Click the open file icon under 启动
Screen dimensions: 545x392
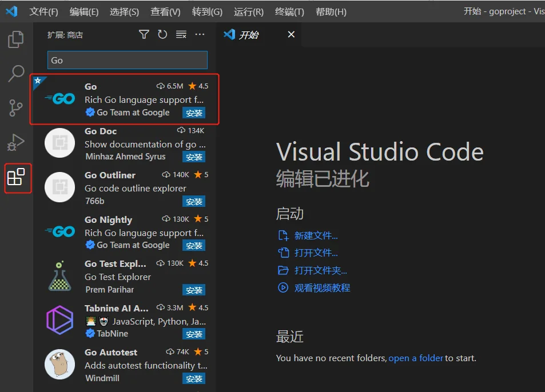tap(283, 253)
